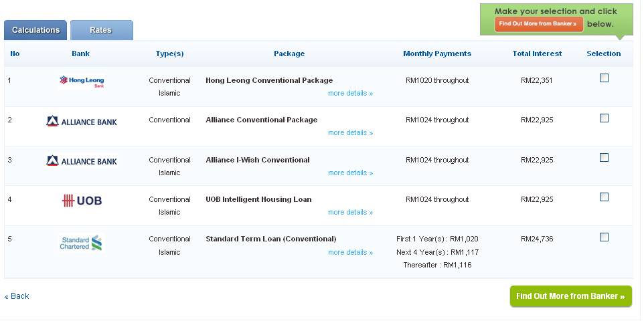Click RM1024 throughout in the UOB row
Image resolution: width=644 pixels, height=331 pixels.
pyautogui.click(x=437, y=200)
